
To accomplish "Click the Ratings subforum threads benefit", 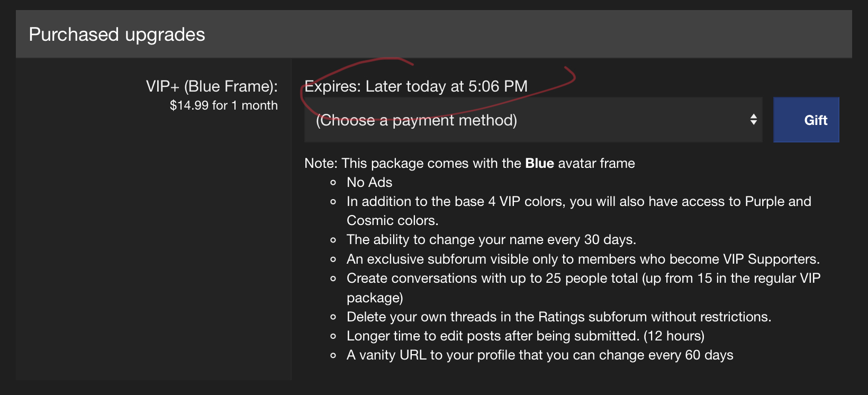I will click(558, 317).
